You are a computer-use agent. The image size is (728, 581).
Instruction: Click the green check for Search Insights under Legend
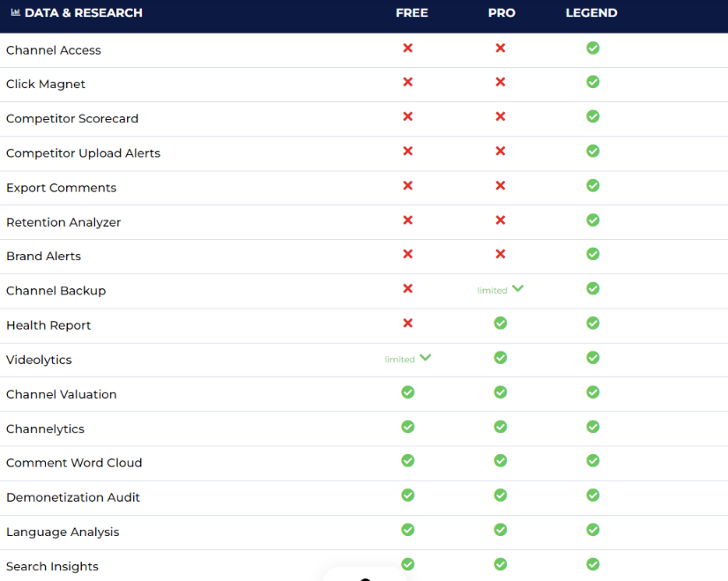click(x=592, y=564)
